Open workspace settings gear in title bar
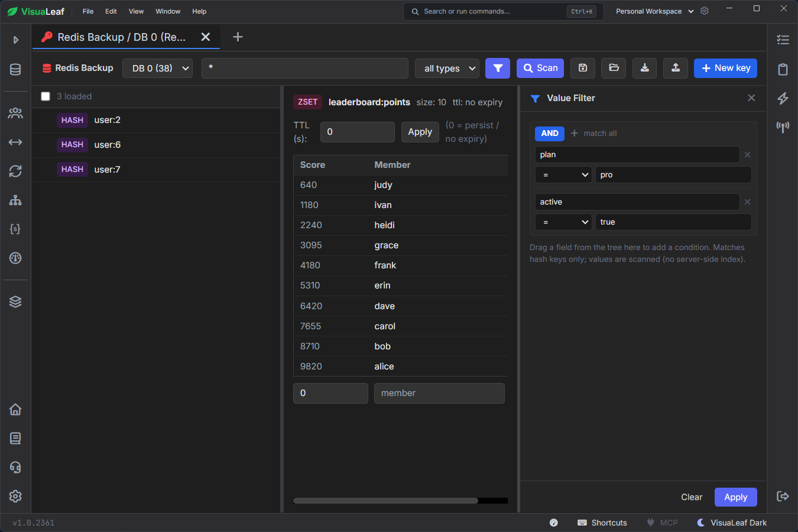This screenshot has height=532, width=798. tap(704, 11)
